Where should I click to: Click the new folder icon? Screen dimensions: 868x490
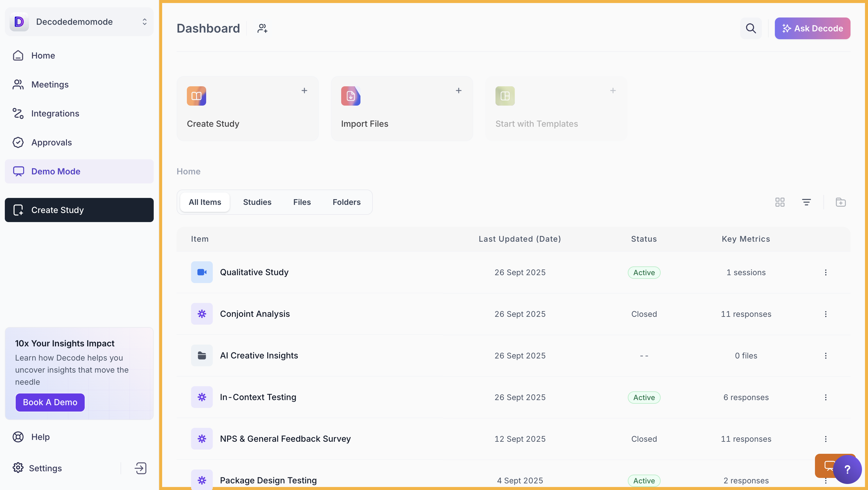tap(840, 202)
